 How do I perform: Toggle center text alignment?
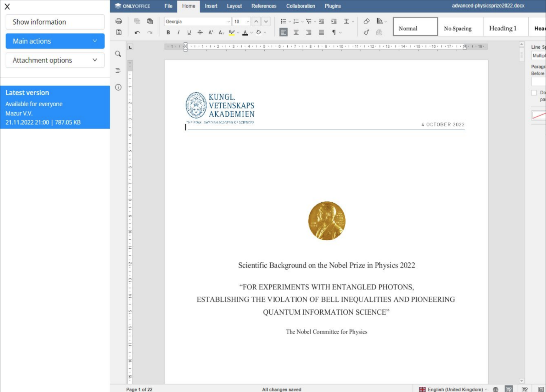tap(296, 33)
